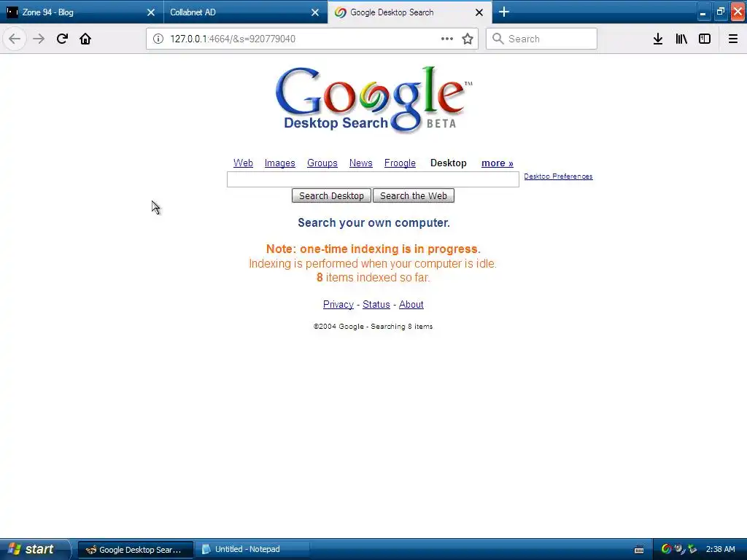
Task: Open the more » link
Action: coord(498,163)
